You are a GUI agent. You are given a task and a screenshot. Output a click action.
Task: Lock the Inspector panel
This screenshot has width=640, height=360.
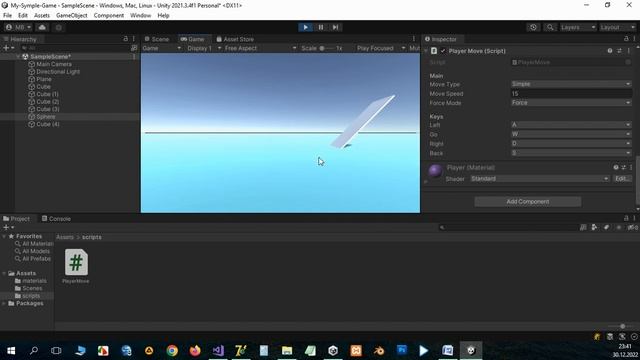626,39
